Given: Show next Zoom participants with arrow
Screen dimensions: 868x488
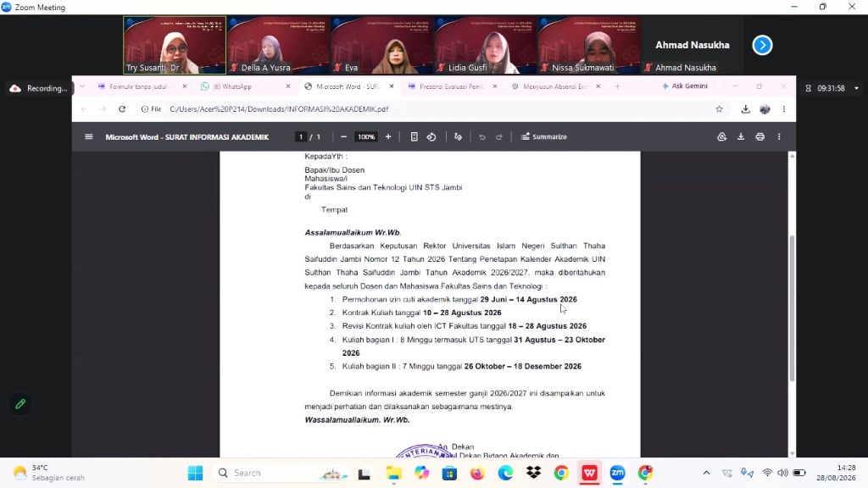Looking at the screenshot, I should pos(762,46).
